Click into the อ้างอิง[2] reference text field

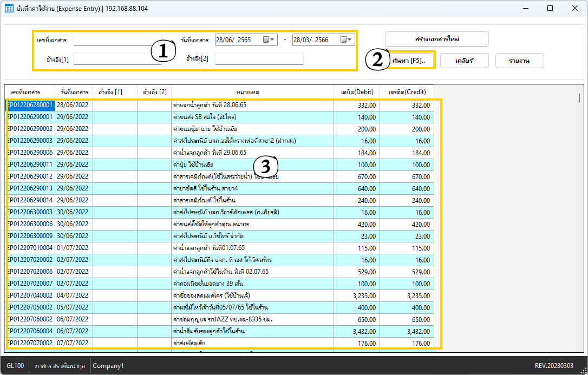coord(259,58)
